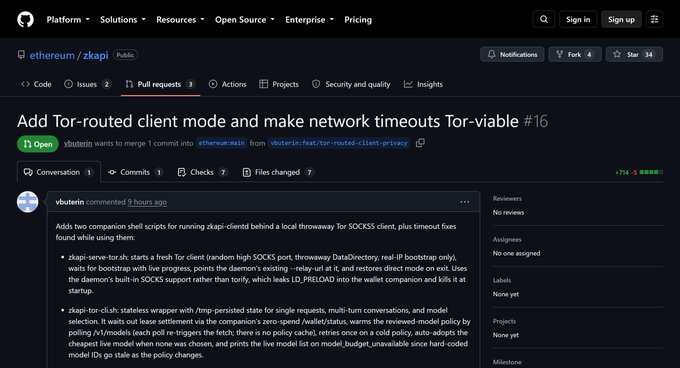
Task: Click the diffstat green blocks indicator
Action: pyautogui.click(x=651, y=172)
